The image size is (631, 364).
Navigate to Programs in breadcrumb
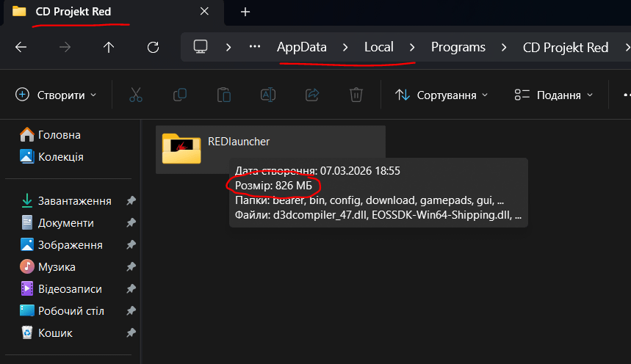click(x=458, y=47)
